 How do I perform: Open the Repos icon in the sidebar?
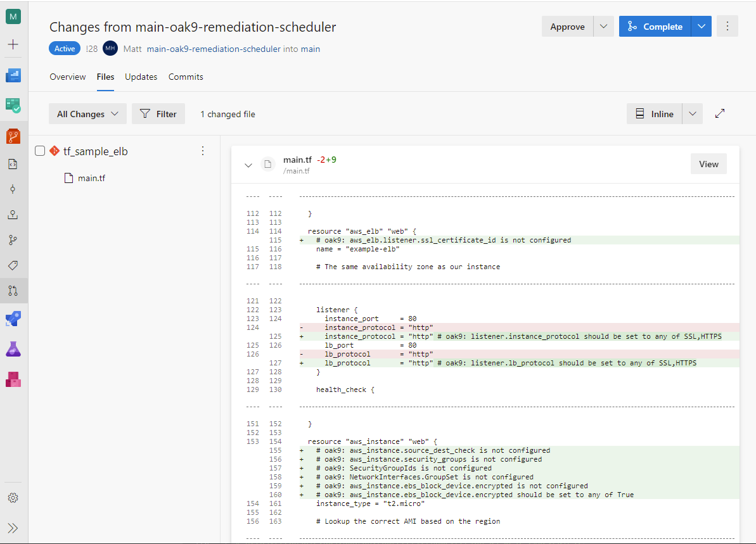pos(13,136)
